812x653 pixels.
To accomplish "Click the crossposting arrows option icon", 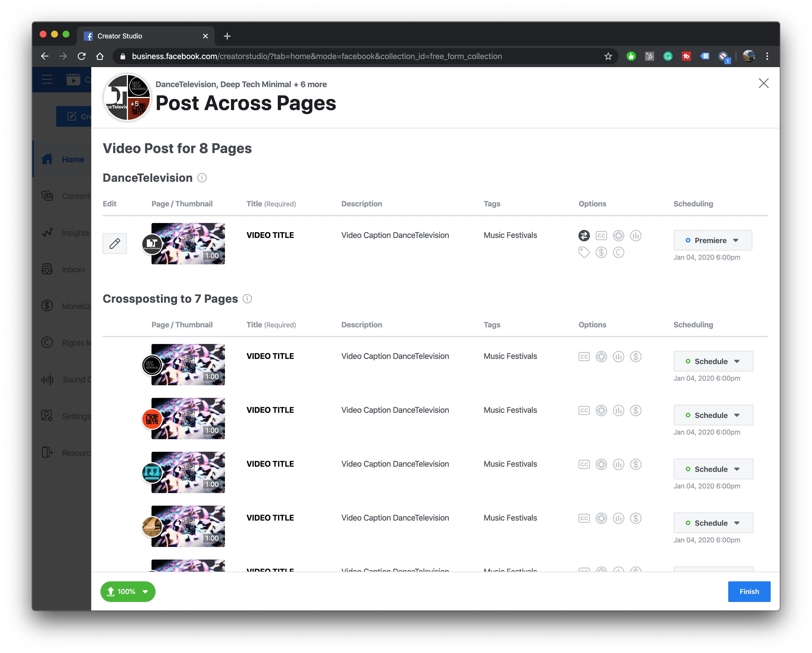I will tap(584, 236).
